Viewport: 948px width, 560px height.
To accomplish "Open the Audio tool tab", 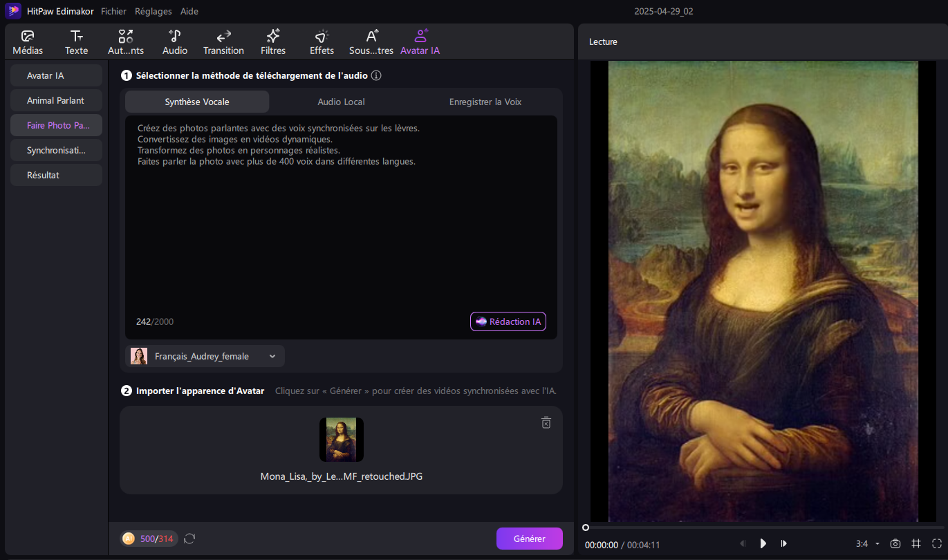I will point(175,42).
